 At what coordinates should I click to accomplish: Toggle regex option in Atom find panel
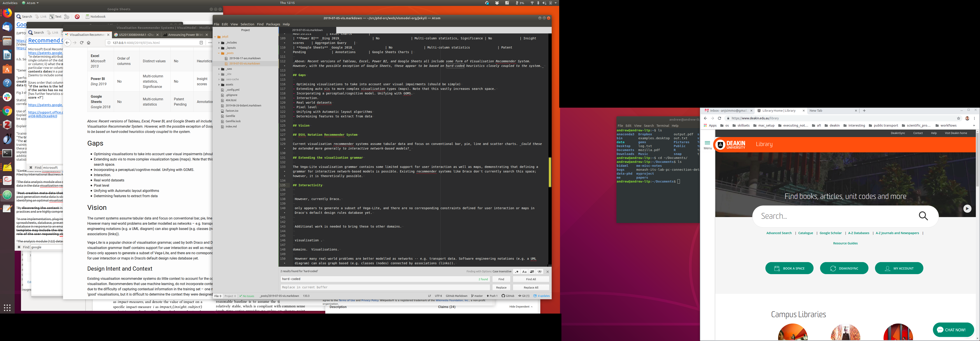pos(516,272)
